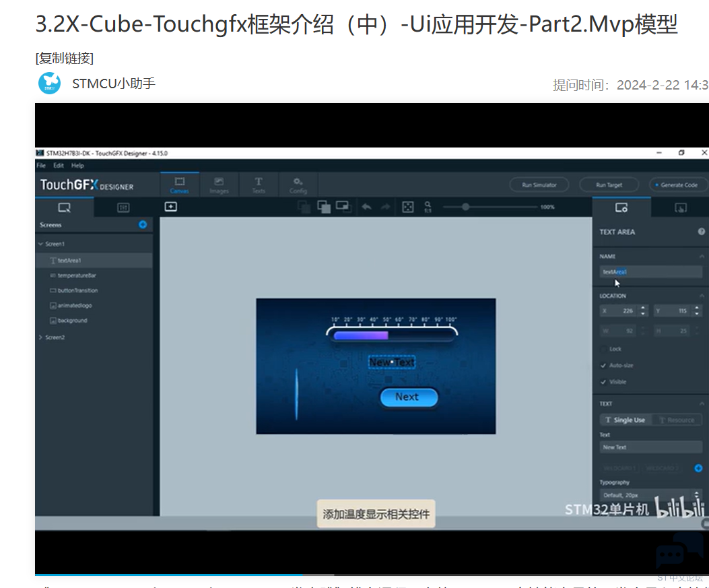Click the bring-forward arrange icon
This screenshot has height=588, width=709.
click(x=324, y=207)
